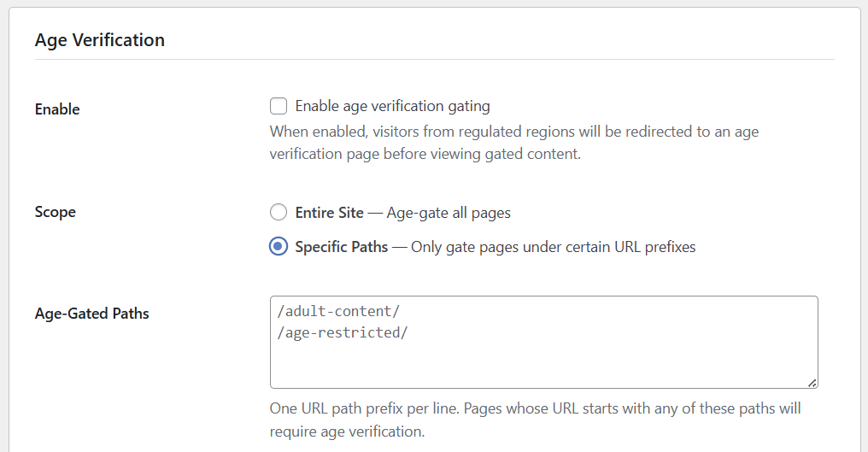The height and width of the screenshot is (452, 868).
Task: Select the Specific Paths scope option
Action: (x=279, y=246)
